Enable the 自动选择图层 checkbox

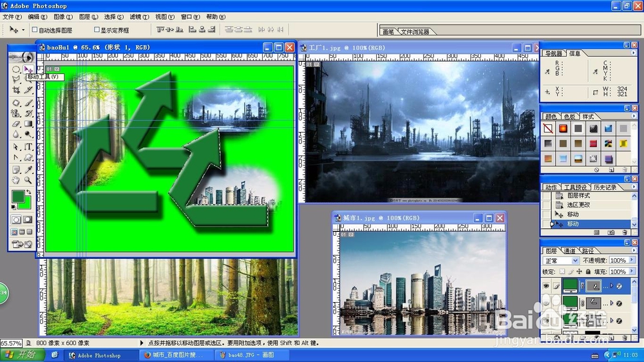coord(35,30)
